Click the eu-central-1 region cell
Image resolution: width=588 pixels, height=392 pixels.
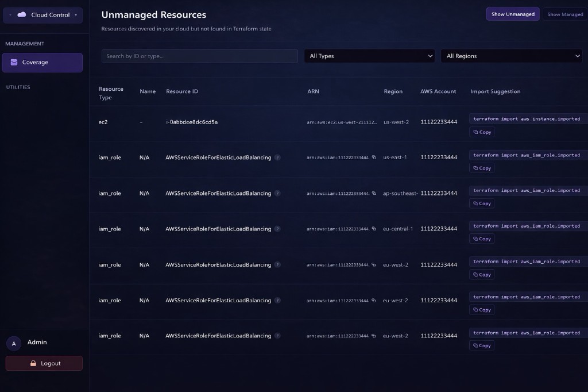tap(398, 229)
